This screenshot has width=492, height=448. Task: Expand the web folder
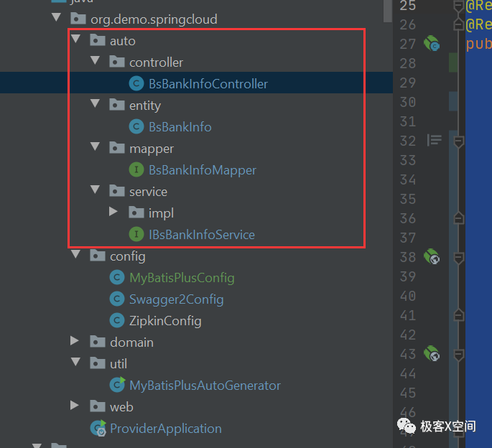coord(75,406)
